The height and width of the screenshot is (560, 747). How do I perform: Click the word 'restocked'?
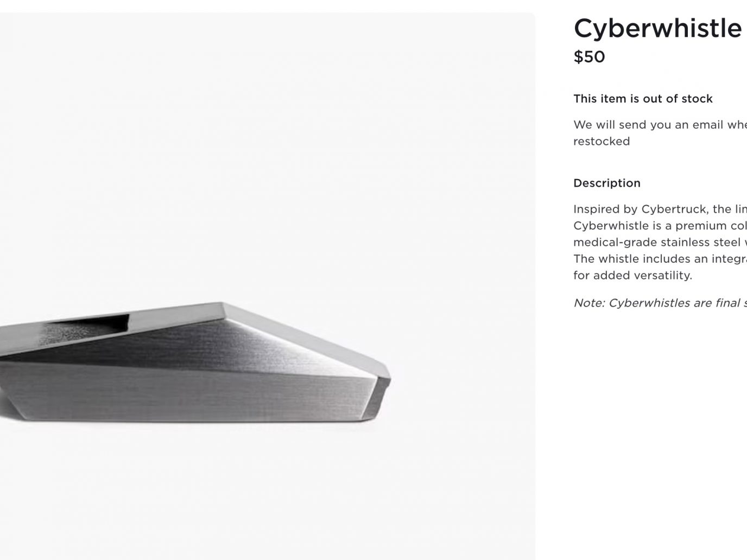coord(602,141)
